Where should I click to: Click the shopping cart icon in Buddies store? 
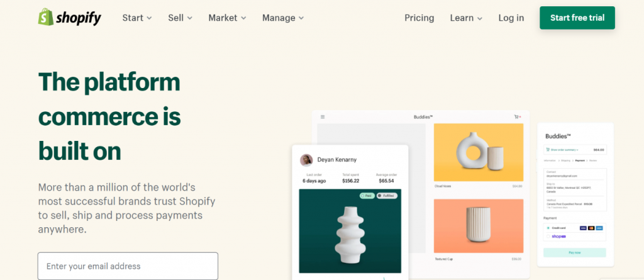(x=518, y=117)
